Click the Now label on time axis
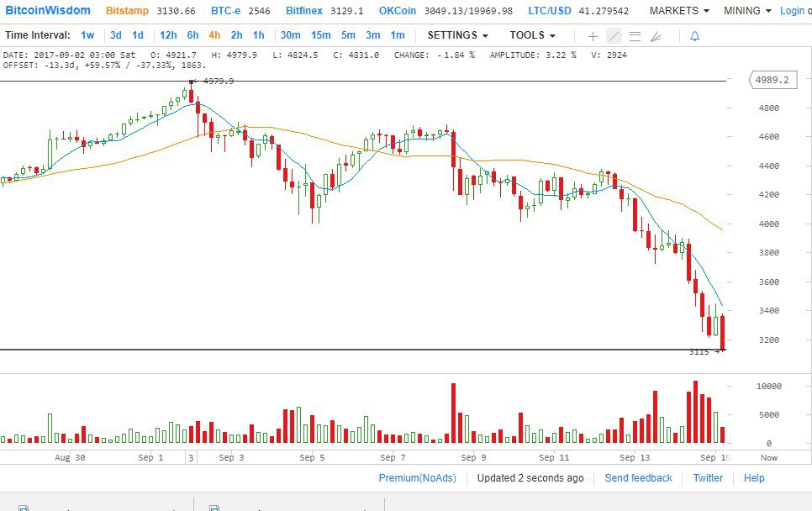This screenshot has height=511, width=812. coord(769,458)
